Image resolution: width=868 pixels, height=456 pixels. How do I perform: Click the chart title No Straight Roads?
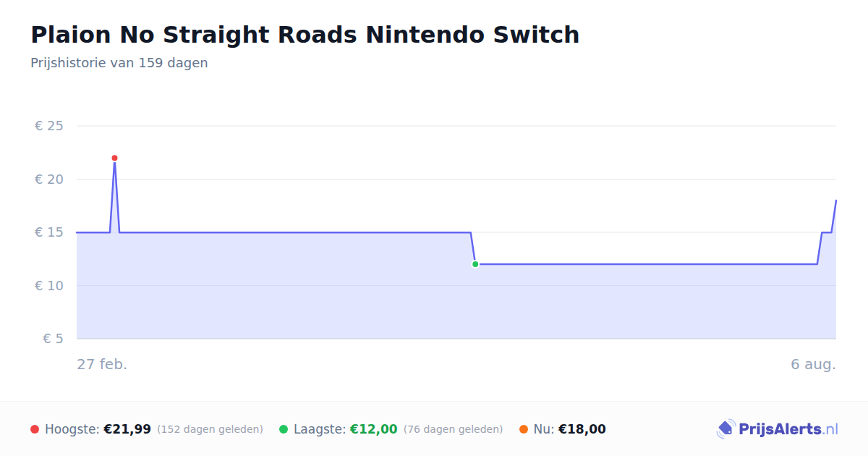(305, 35)
